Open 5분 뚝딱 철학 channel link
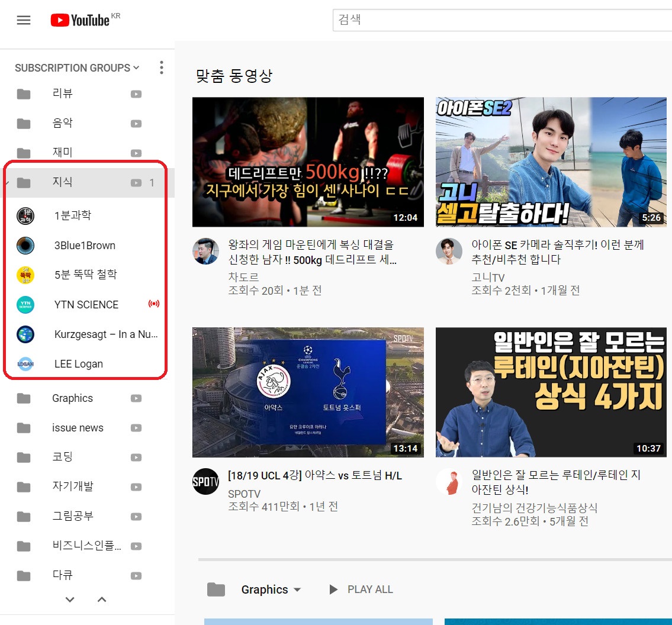The width and height of the screenshot is (672, 625). point(86,275)
